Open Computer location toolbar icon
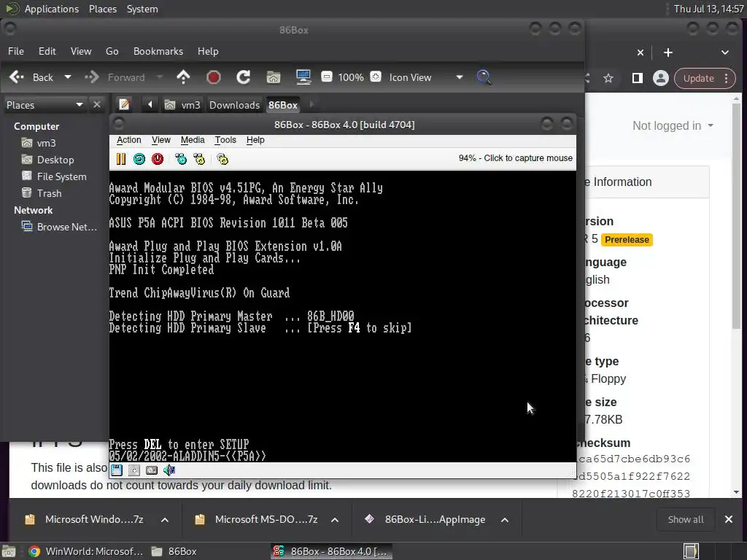Image resolution: width=747 pixels, height=560 pixels. coord(303,77)
